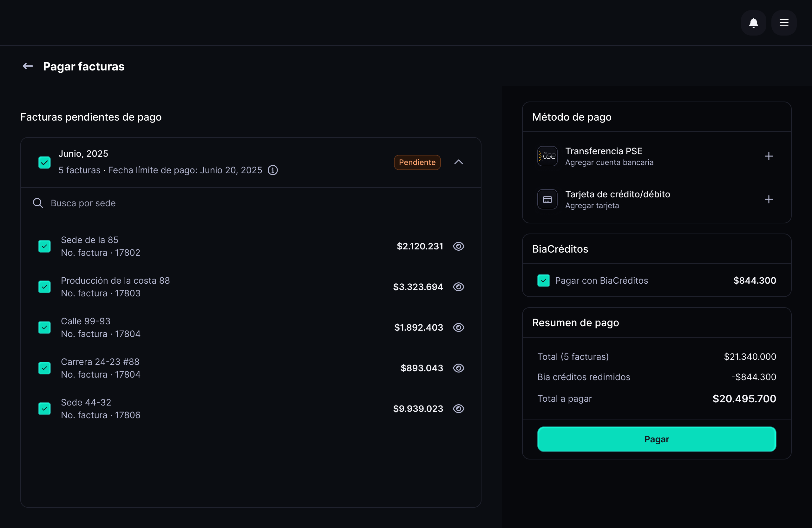Click the Pendiente status badge

[x=417, y=162]
